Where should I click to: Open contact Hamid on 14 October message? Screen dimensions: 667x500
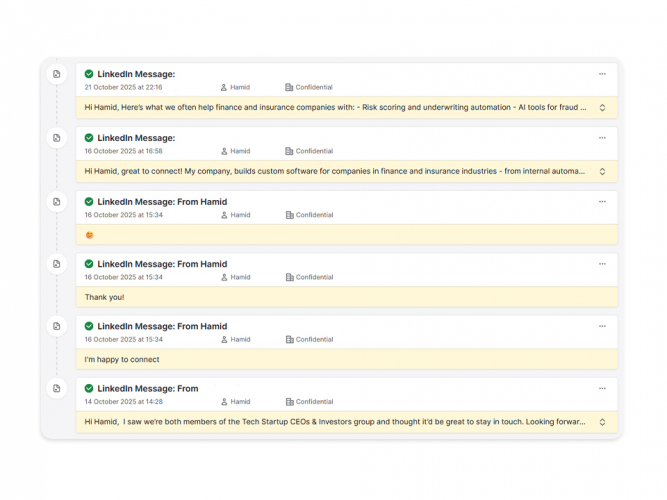click(x=240, y=402)
